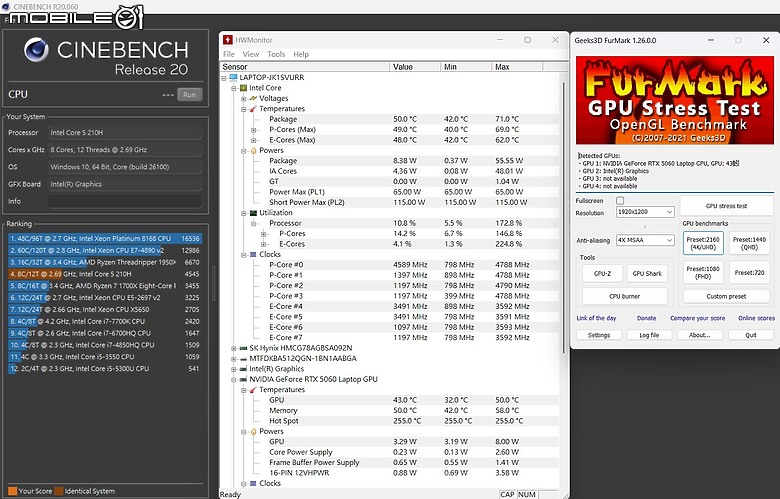
Task: Toggle the Fullscreen checkbox in FurMark
Action: (620, 200)
